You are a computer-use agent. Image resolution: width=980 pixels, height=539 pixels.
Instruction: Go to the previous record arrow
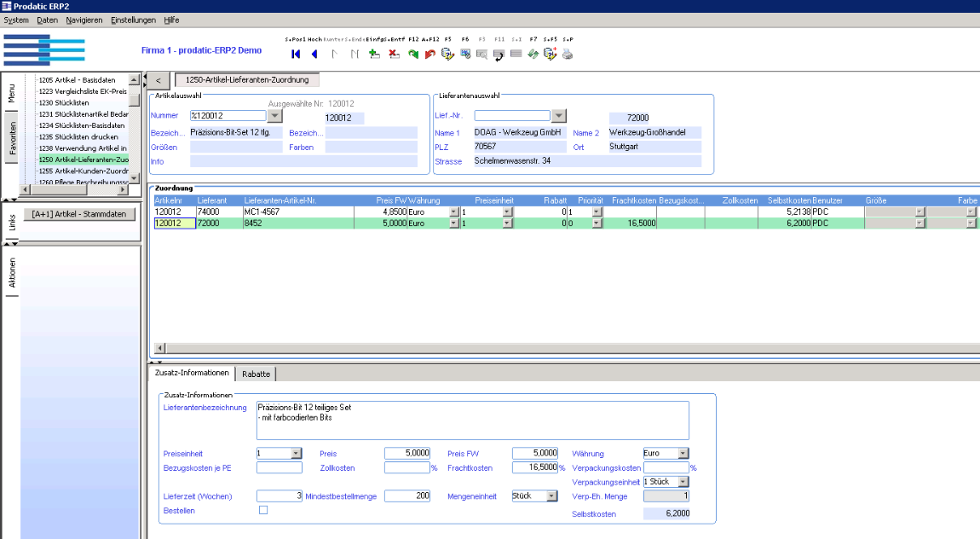[x=314, y=55]
